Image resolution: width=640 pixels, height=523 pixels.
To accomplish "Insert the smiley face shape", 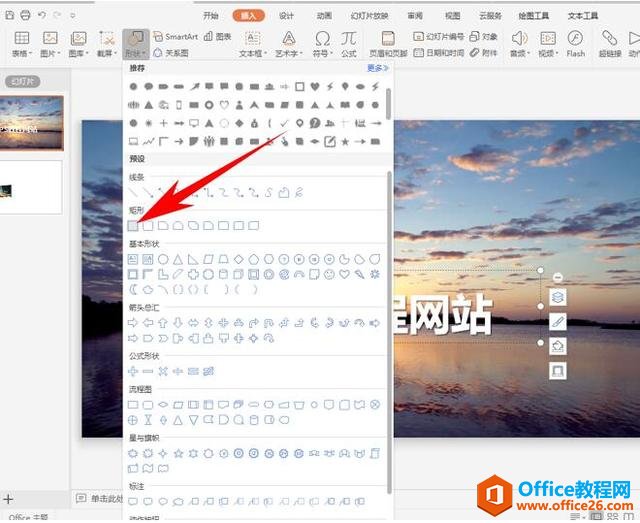I will (329, 274).
